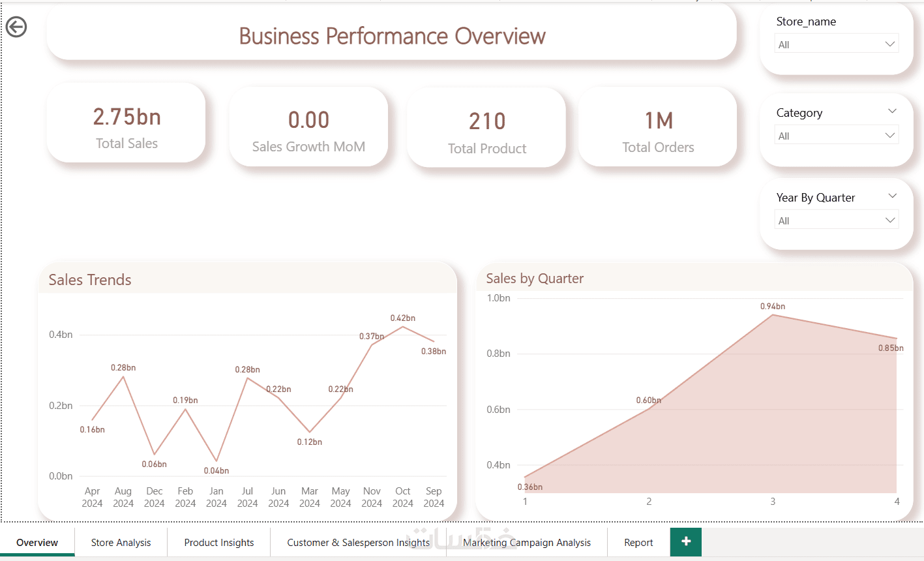Select the Business Performance Overview title

(x=392, y=36)
